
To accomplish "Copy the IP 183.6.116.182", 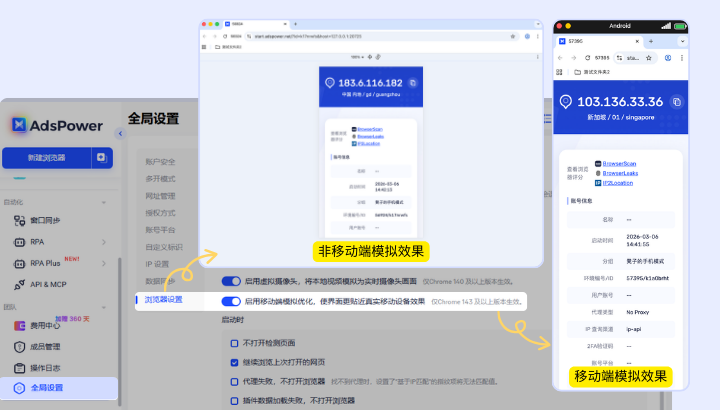I will point(413,83).
